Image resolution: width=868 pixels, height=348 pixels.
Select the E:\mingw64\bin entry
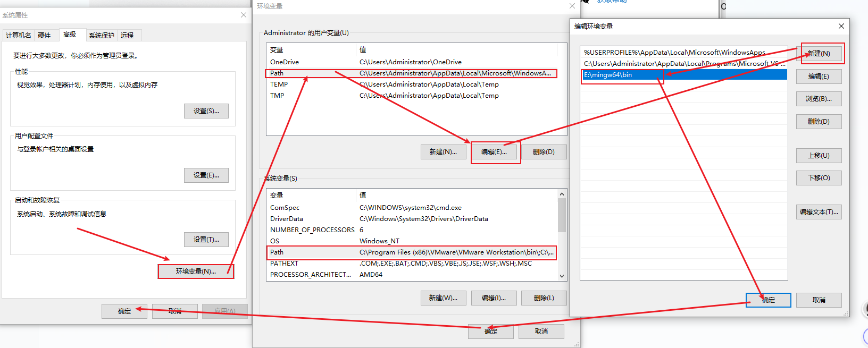tap(622, 75)
